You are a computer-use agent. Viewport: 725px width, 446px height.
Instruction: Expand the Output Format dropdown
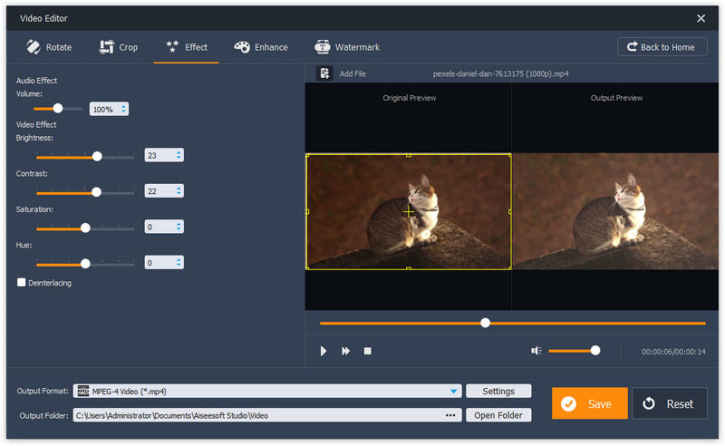[454, 391]
